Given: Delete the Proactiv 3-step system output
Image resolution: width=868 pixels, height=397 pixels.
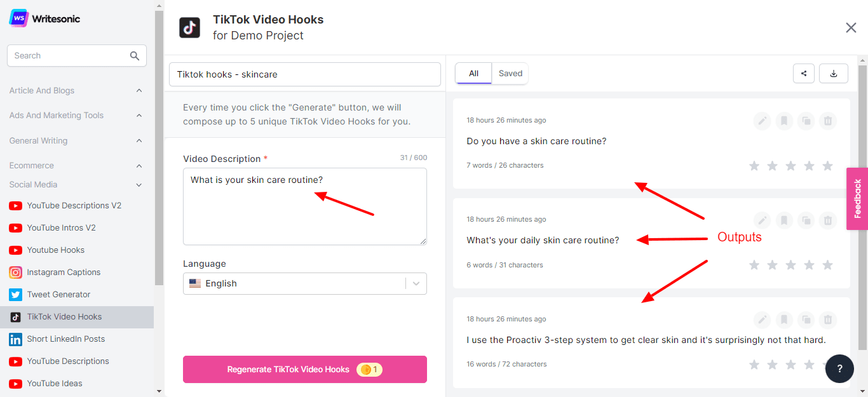Looking at the screenshot, I should pyautogui.click(x=827, y=320).
